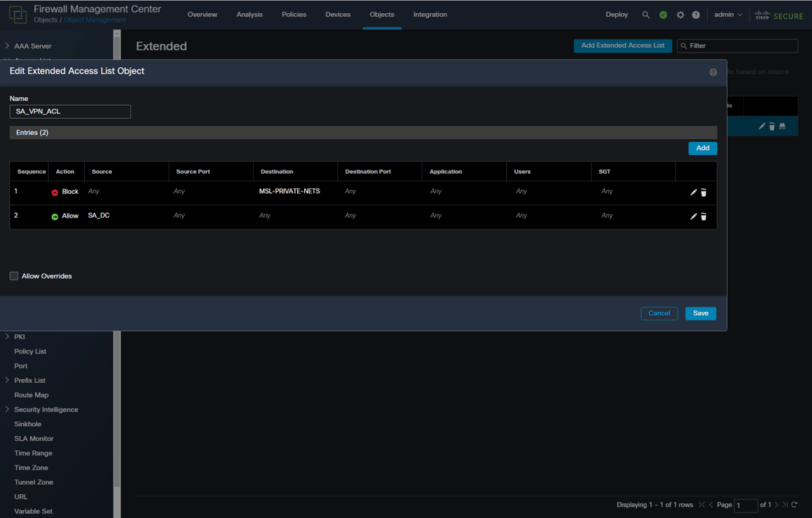
Task: Click the refresh icon in pagination footer
Action: [x=794, y=505]
